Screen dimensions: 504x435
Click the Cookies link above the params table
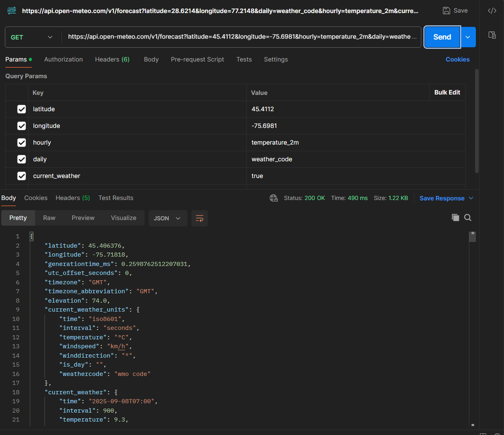click(457, 59)
